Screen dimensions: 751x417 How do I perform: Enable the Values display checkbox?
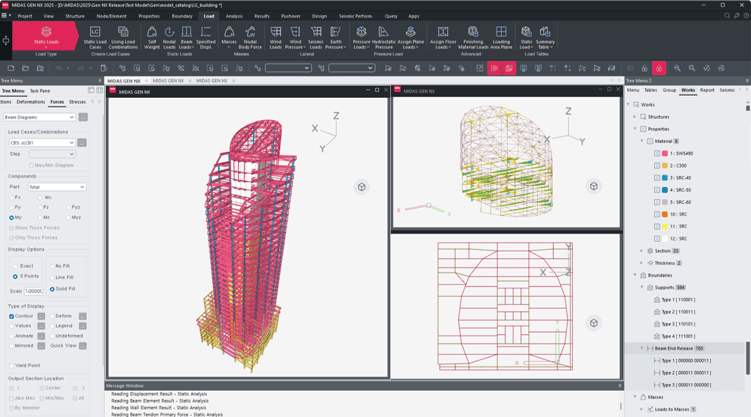[x=12, y=325]
